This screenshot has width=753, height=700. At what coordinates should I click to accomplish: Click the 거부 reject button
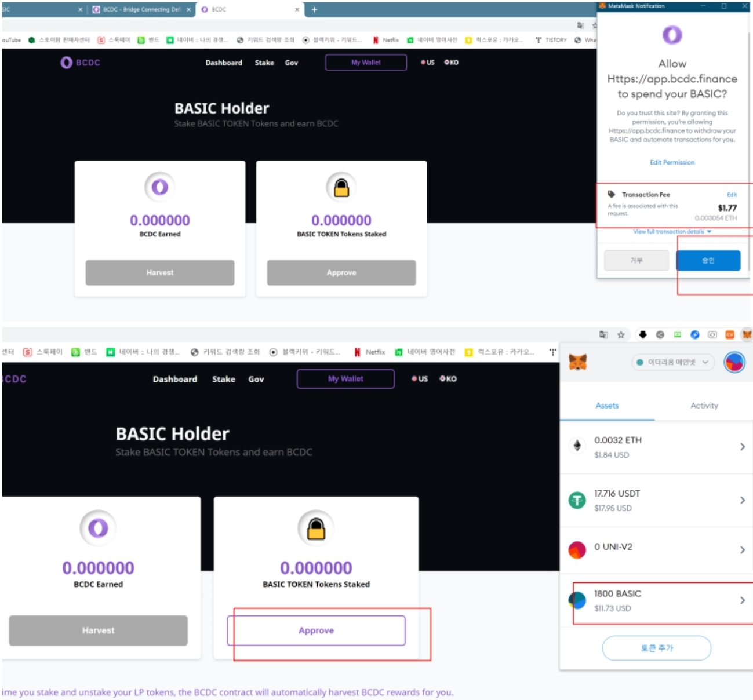[x=636, y=260]
